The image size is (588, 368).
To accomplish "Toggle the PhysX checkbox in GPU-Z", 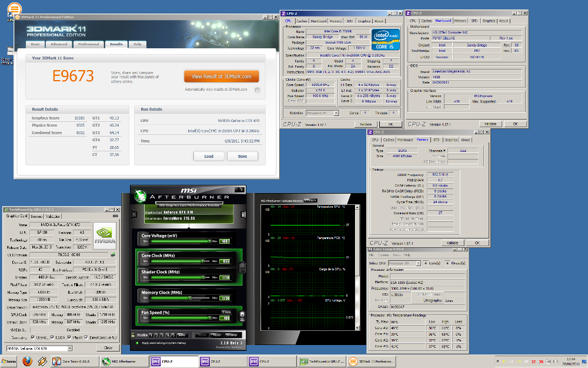I will click(69, 337).
